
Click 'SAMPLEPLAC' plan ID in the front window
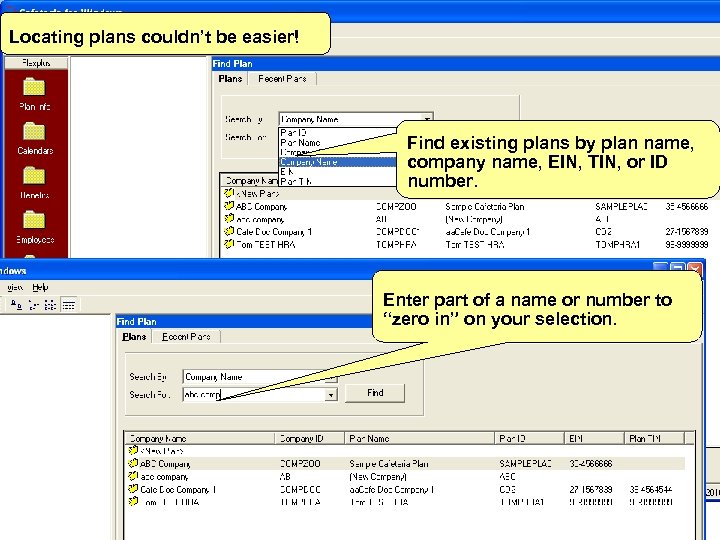coord(525,464)
